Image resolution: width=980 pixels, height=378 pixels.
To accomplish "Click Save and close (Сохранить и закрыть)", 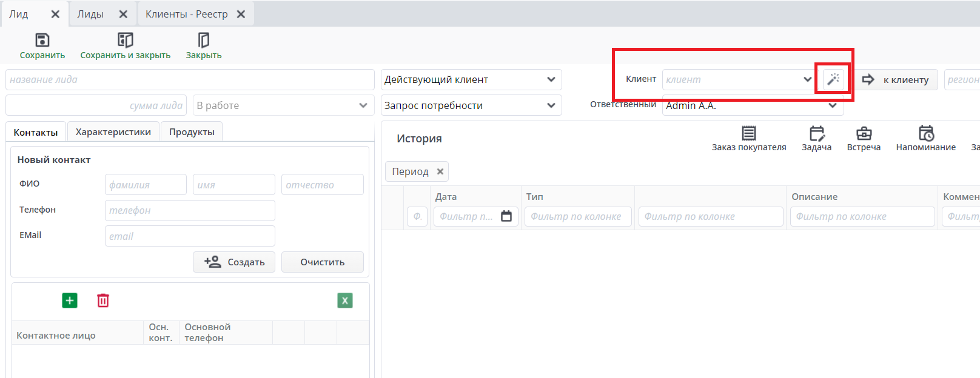I will coord(125,41).
